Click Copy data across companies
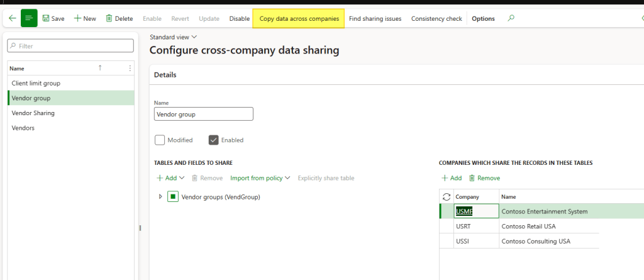This screenshot has height=280, width=644. coord(299,19)
